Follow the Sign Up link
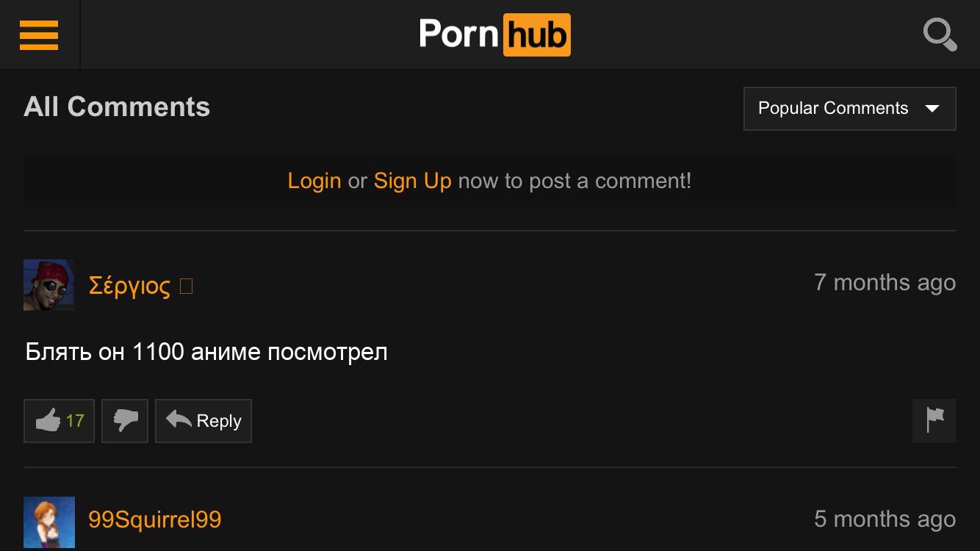980x551 pixels. pos(413,181)
